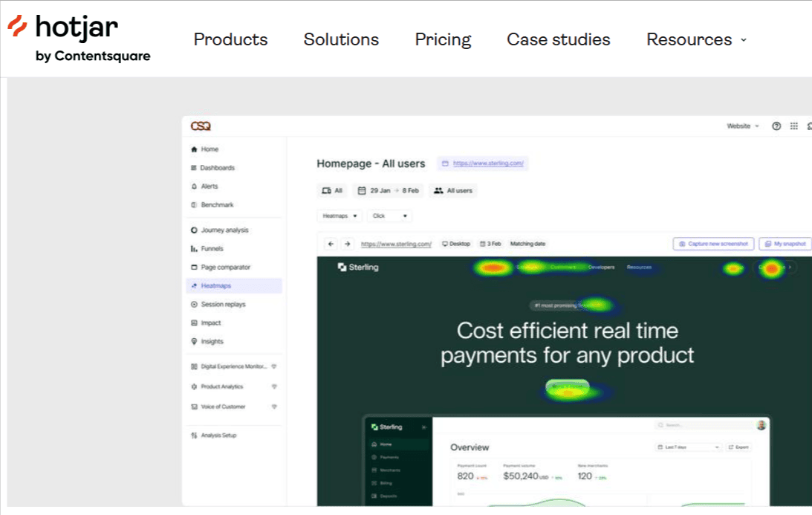Open the Last 7 days dropdown
Screen dimensions: 812x515
(688, 447)
